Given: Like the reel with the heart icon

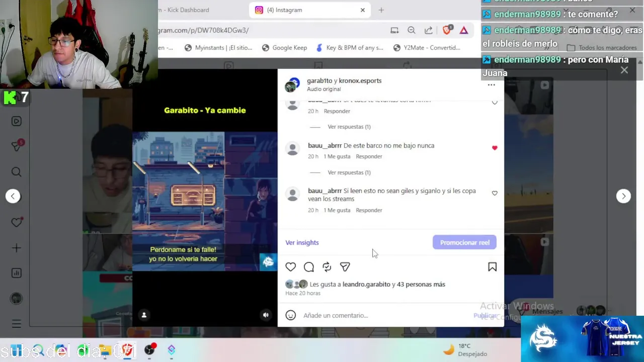Looking at the screenshot, I should pyautogui.click(x=291, y=267).
